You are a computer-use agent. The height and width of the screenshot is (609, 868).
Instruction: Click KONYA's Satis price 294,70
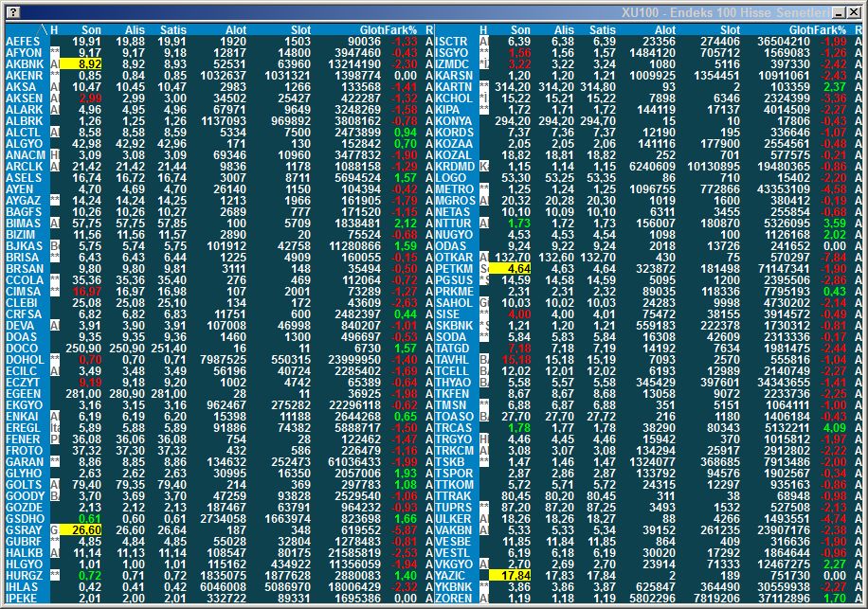pyautogui.click(x=598, y=121)
